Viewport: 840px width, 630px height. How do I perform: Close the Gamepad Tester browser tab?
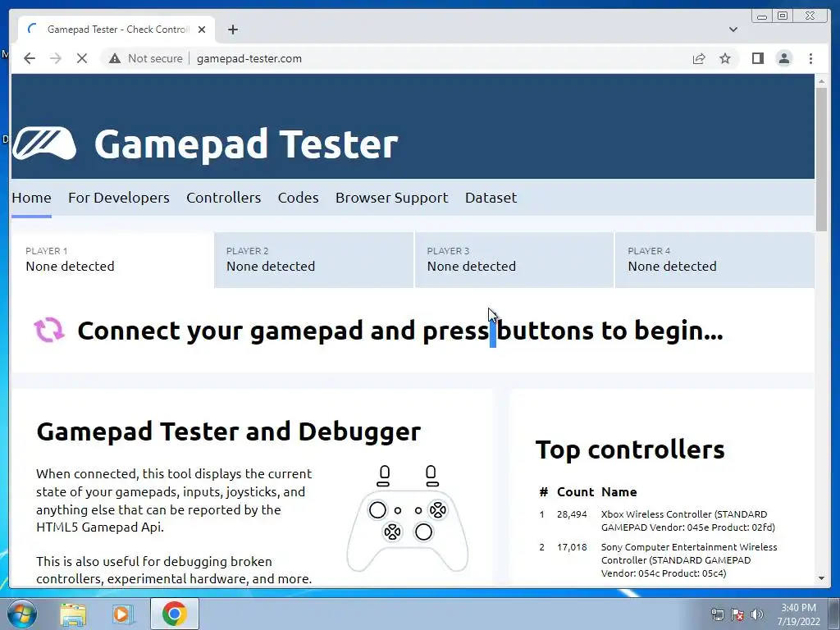coord(202,30)
